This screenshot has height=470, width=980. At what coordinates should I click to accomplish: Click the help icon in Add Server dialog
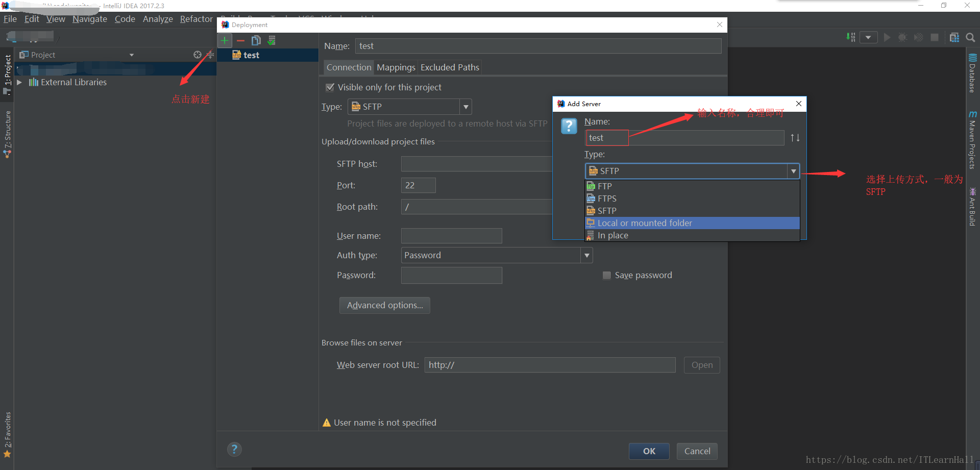coord(569,126)
